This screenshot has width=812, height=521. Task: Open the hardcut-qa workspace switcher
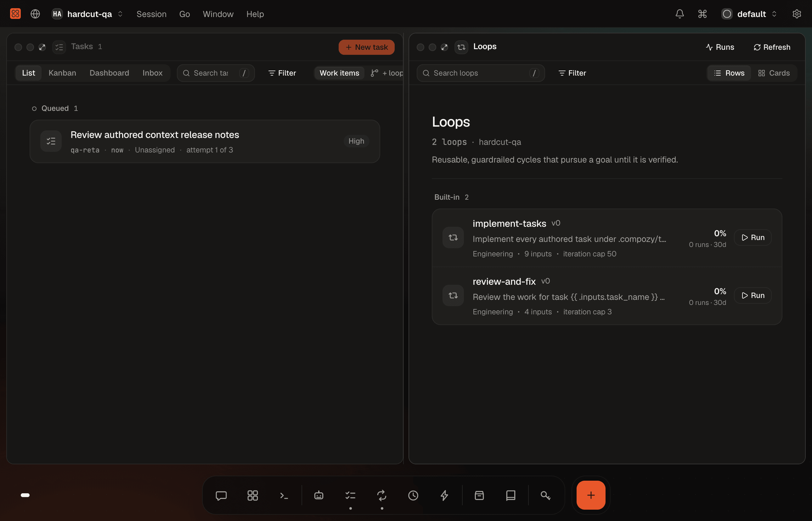tap(87, 14)
